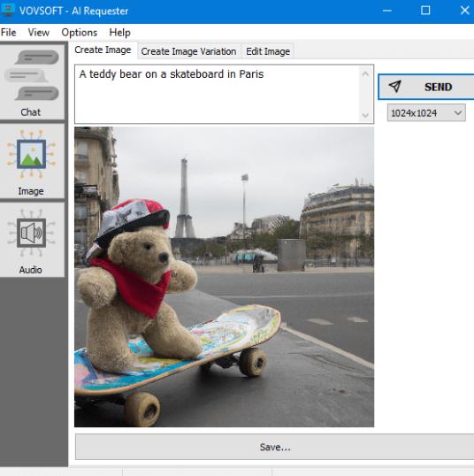Open the View menu
The height and width of the screenshot is (476, 474).
pyautogui.click(x=39, y=33)
